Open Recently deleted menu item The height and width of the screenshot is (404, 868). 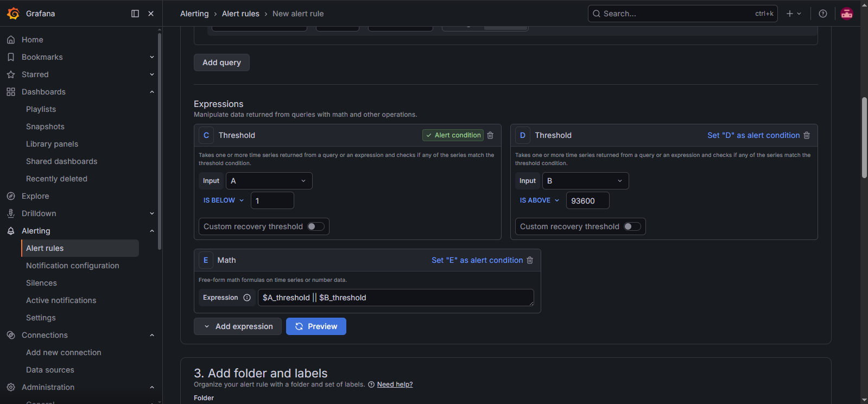click(x=56, y=179)
